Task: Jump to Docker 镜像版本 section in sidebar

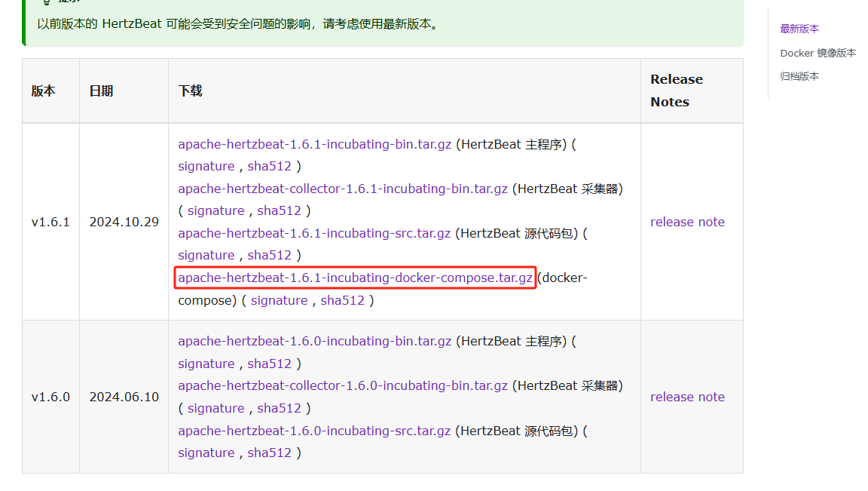Action: [818, 54]
